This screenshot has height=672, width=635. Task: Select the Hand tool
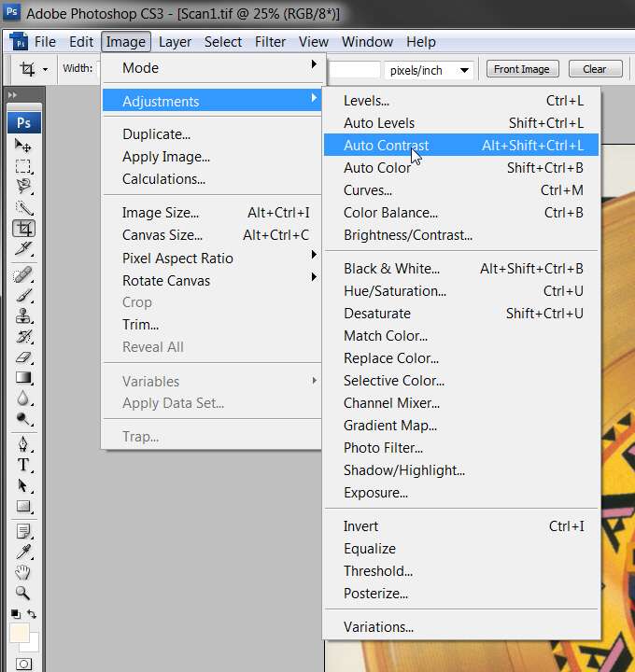[x=23, y=572]
